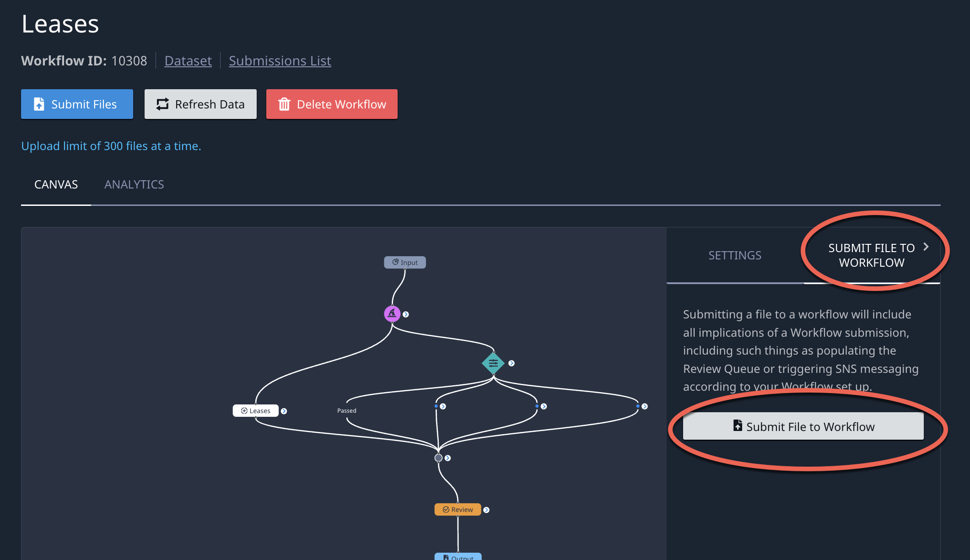Image resolution: width=970 pixels, height=560 pixels.
Task: Expand arrow beside the Review node
Action: [486, 510]
